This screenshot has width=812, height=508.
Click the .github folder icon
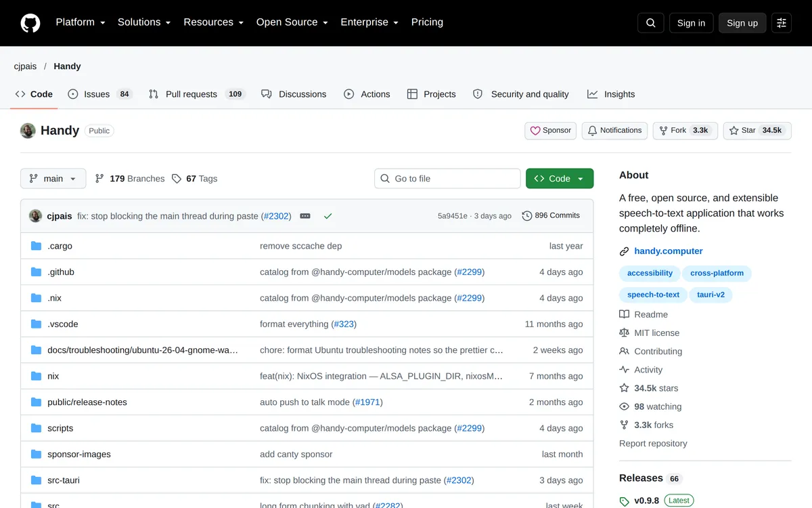(37, 272)
